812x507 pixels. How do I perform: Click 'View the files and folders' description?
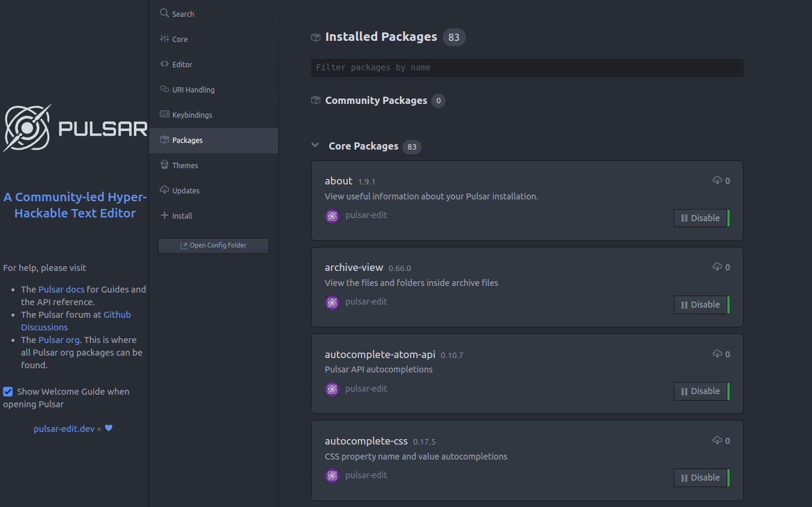point(411,283)
